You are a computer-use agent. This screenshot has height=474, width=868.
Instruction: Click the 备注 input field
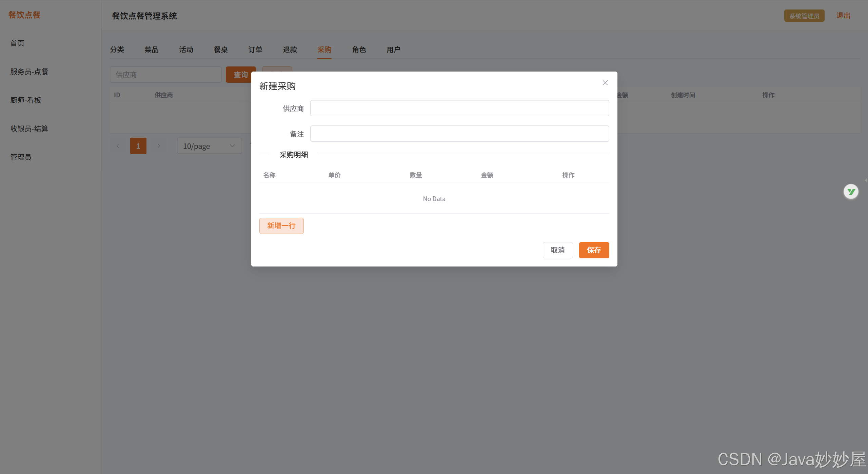click(x=459, y=134)
